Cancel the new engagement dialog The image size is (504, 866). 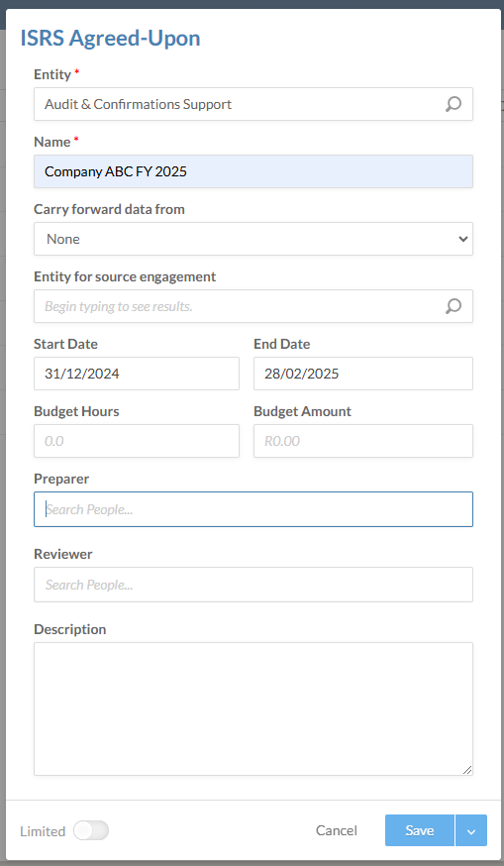(x=337, y=830)
